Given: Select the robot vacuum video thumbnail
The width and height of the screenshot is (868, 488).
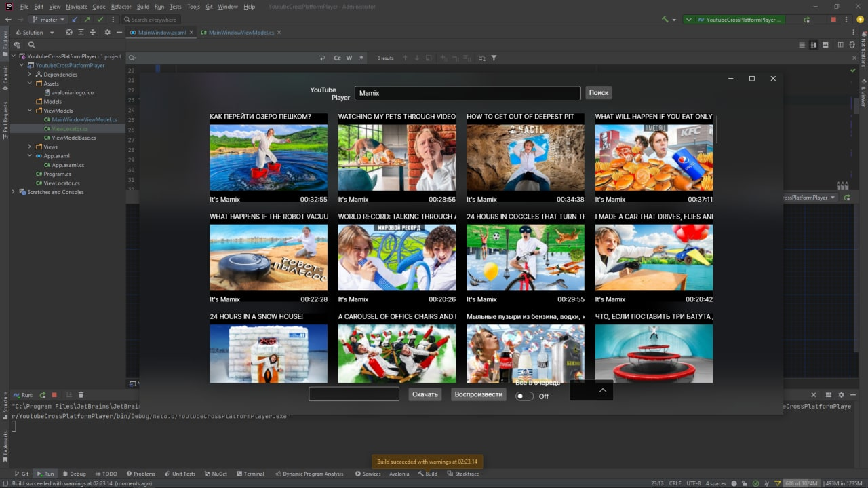Looking at the screenshot, I should coord(269,258).
